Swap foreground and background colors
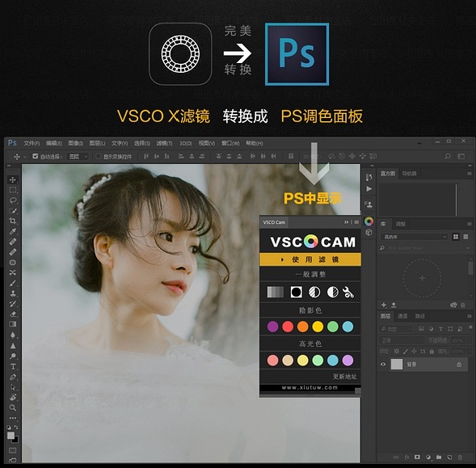Image resolution: width=476 pixels, height=468 pixels. tap(16, 428)
